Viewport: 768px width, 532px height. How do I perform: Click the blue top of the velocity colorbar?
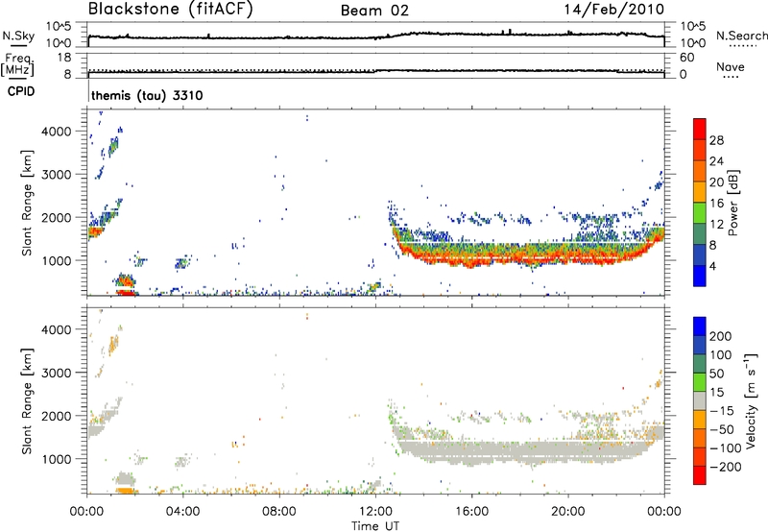point(700,326)
